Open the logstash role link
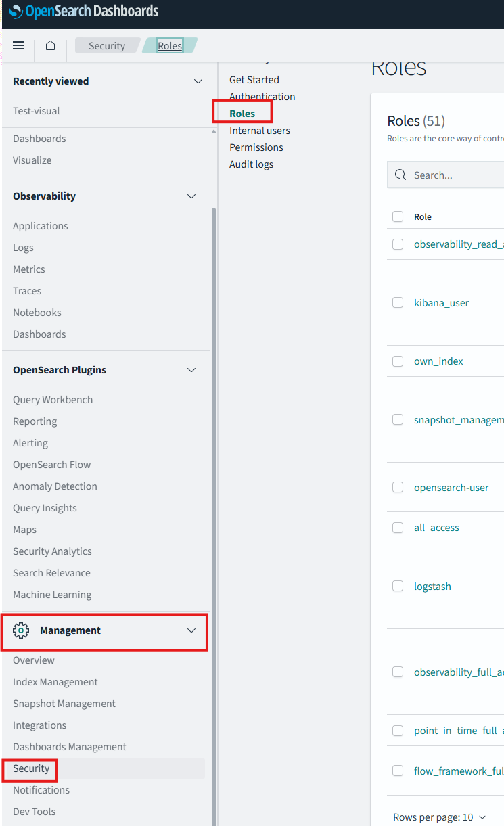504x826 pixels. [432, 587]
